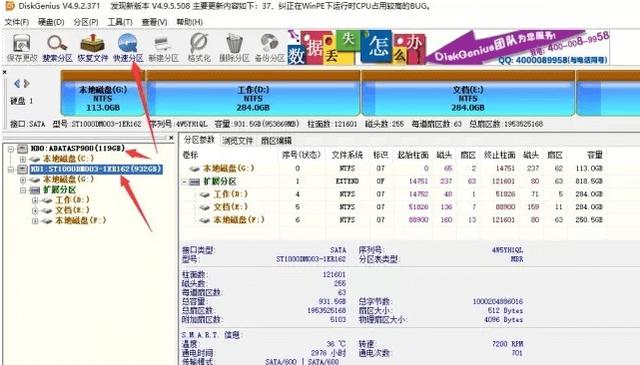Screen dimensions: 640x365
Task: Select 本地磁盘(F:) in the disk tree
Action: tap(81, 220)
